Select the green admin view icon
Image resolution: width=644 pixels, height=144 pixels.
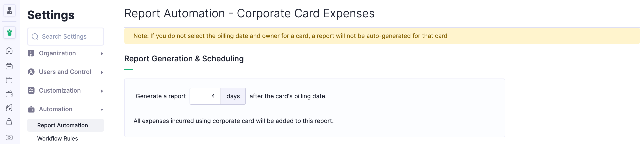9,33
